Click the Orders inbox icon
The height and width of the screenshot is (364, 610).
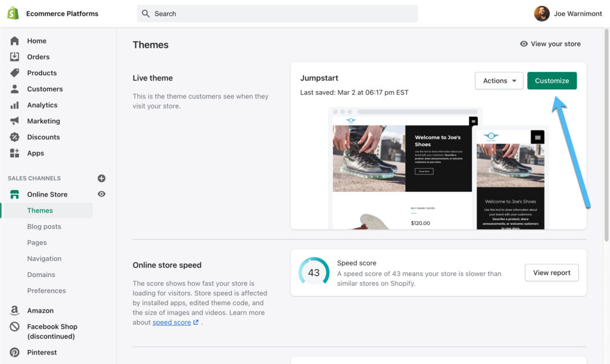15,57
